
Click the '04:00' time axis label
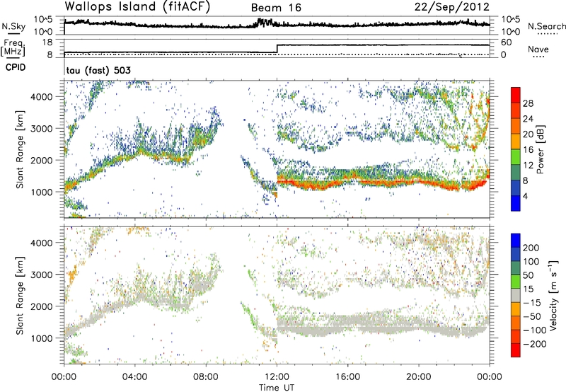click(135, 377)
